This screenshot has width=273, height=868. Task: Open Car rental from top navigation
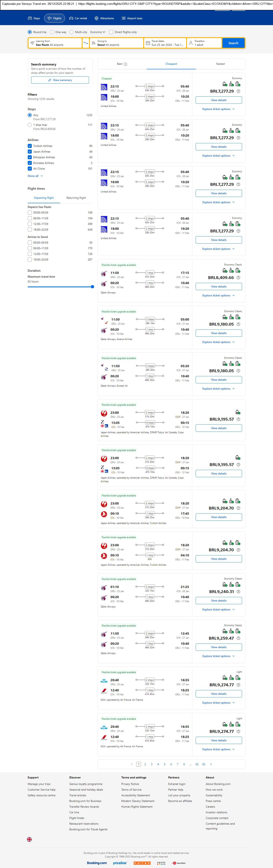pyautogui.click(x=78, y=18)
